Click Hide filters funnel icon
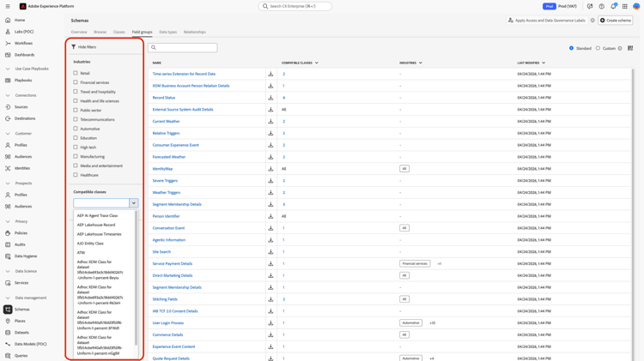 [x=74, y=47]
